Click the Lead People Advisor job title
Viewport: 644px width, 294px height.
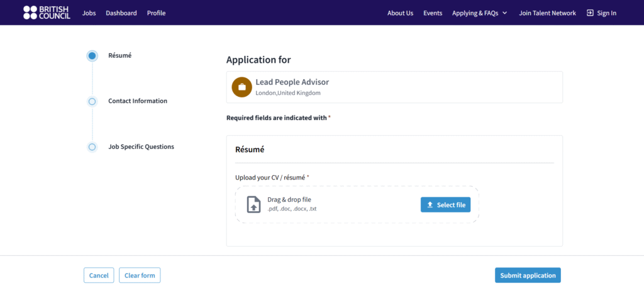click(x=292, y=82)
